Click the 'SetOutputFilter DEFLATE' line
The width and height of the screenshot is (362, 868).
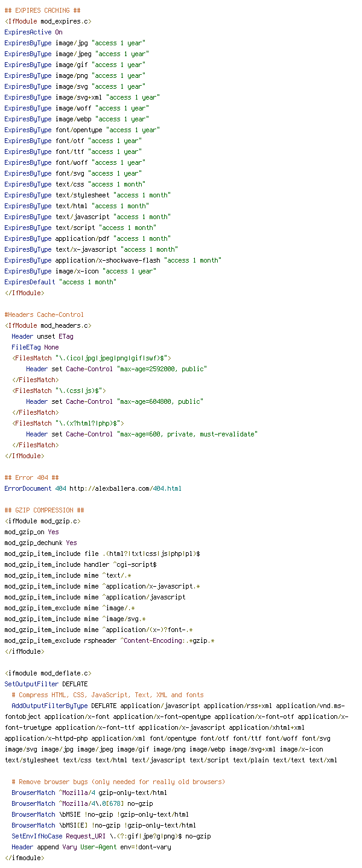[46, 684]
